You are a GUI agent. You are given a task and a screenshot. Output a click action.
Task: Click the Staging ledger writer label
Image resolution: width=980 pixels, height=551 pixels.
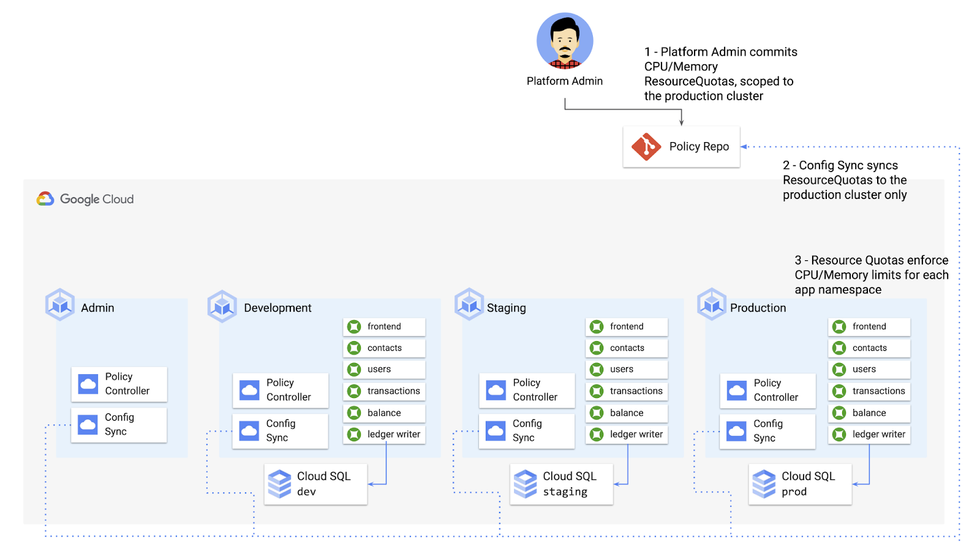tap(636, 435)
